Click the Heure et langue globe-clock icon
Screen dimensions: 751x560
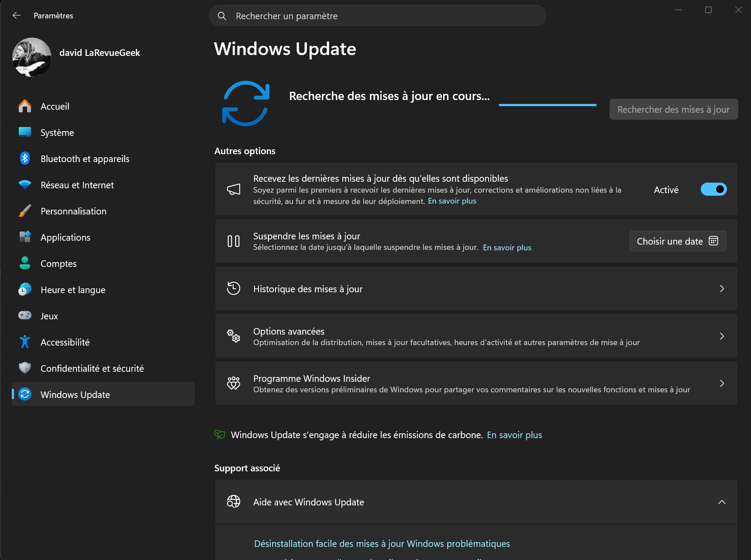tap(25, 290)
